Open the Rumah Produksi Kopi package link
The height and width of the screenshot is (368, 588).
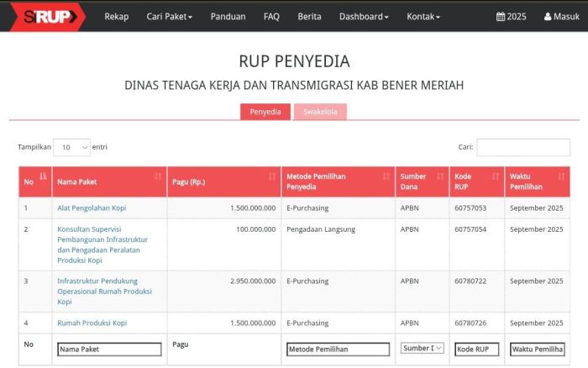92,323
